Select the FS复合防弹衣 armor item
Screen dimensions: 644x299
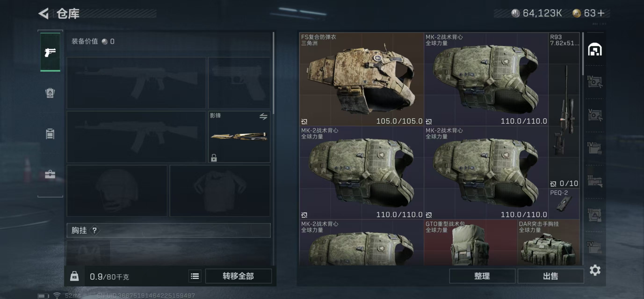[x=361, y=79]
